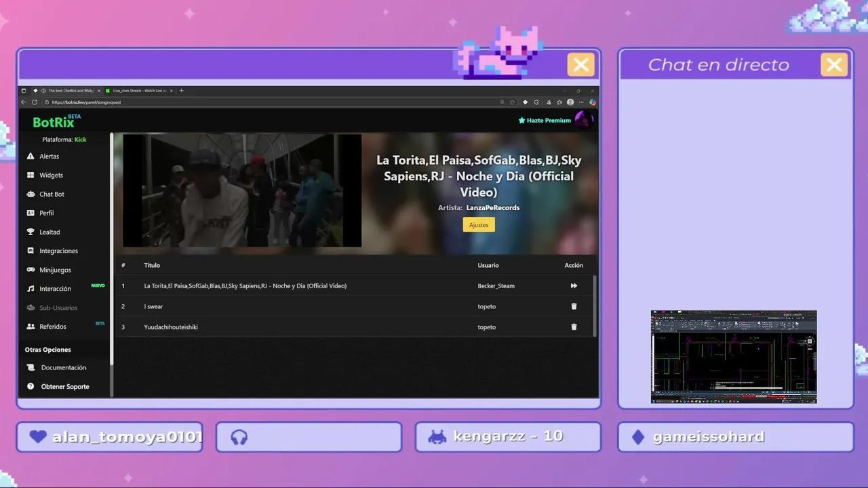Click the Interacción music note icon

(x=30, y=289)
